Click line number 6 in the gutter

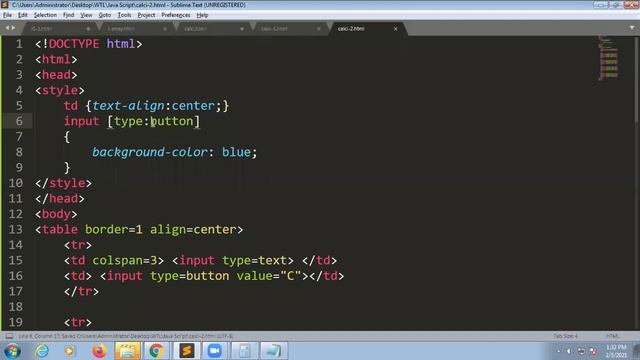point(19,121)
